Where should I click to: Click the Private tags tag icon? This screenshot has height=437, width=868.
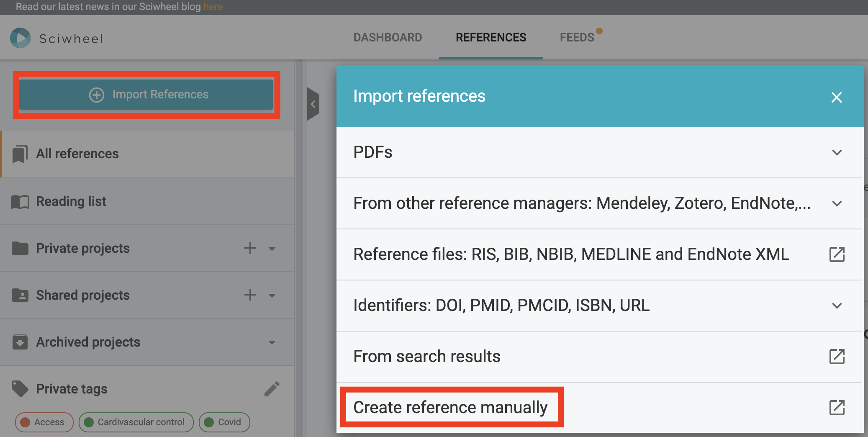[x=20, y=389]
